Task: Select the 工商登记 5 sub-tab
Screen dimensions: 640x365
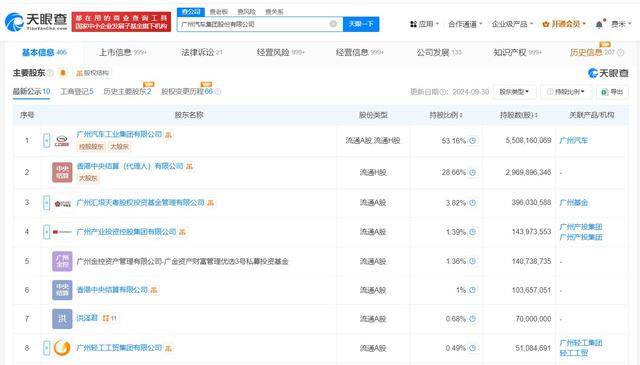Action: tap(77, 91)
